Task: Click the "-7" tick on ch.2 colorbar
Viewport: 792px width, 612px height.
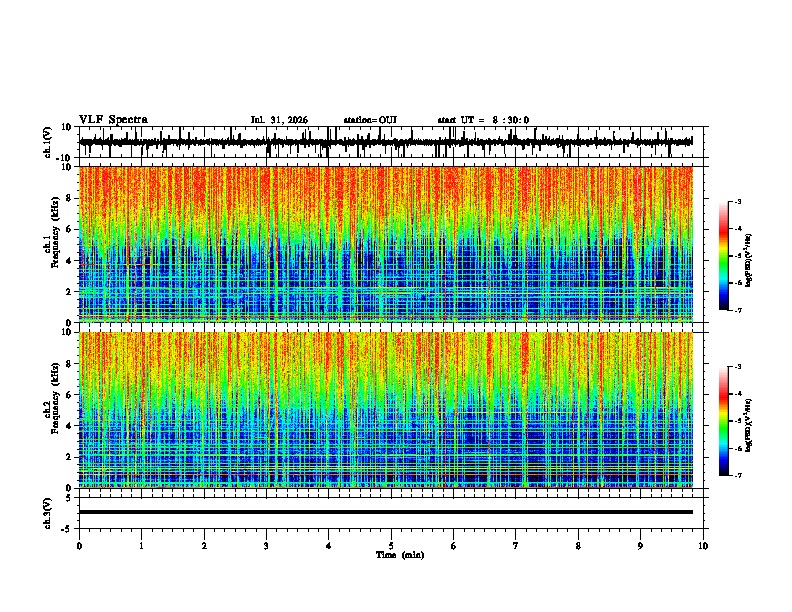Action: [x=737, y=475]
